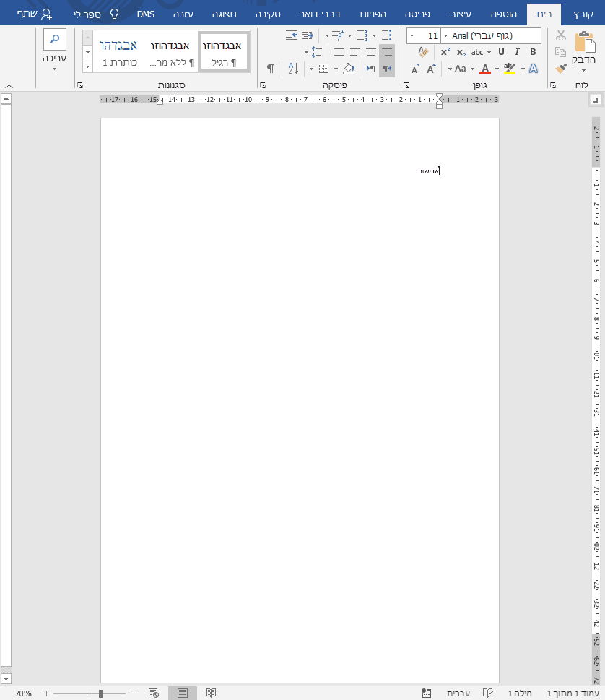This screenshot has height=700, width=605.
Task: Click the line spacing icon
Action: pos(317,52)
